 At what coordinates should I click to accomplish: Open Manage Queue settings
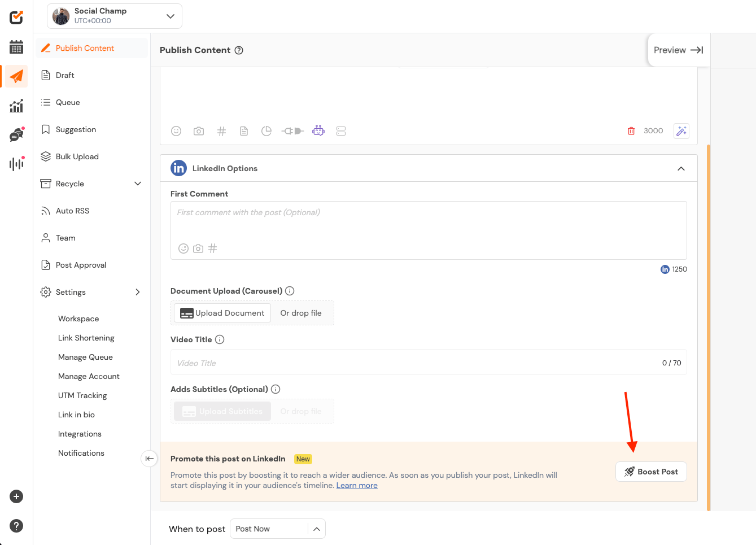pos(85,357)
